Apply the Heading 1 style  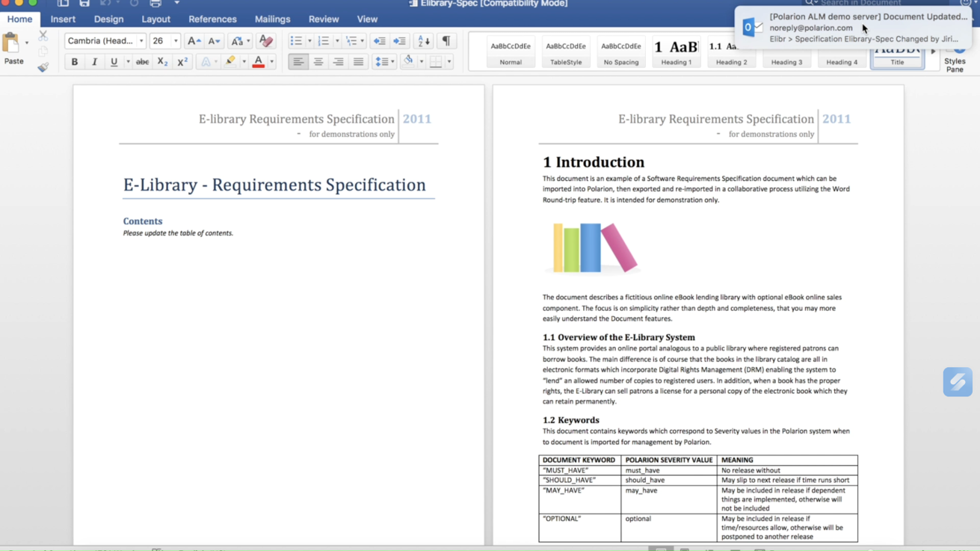(x=676, y=52)
